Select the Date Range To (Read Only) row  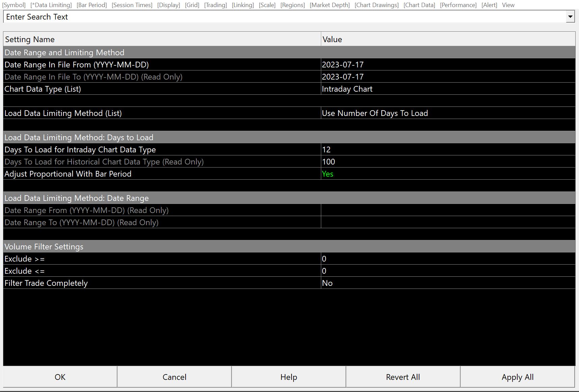(289, 222)
